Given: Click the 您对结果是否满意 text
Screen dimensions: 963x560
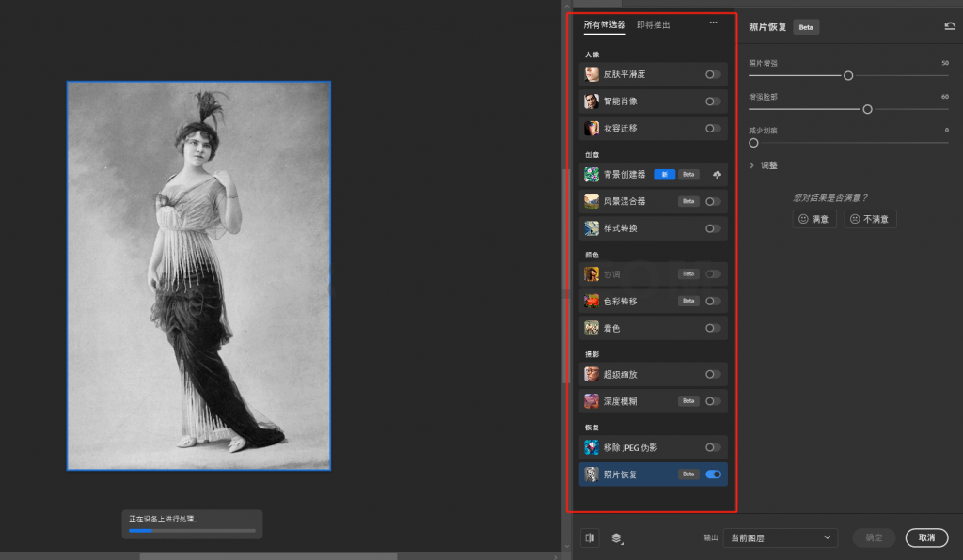Looking at the screenshot, I should coord(829,197).
